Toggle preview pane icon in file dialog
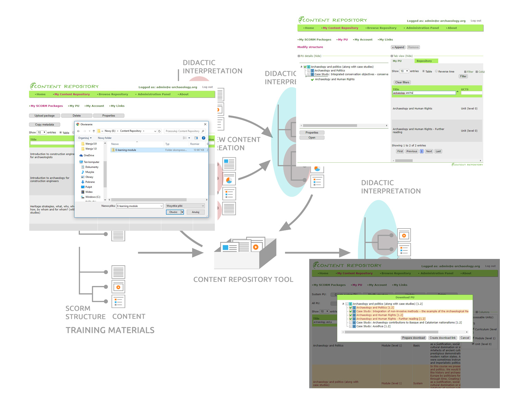Image resolution: width=532 pixels, height=407 pixels. [x=196, y=138]
